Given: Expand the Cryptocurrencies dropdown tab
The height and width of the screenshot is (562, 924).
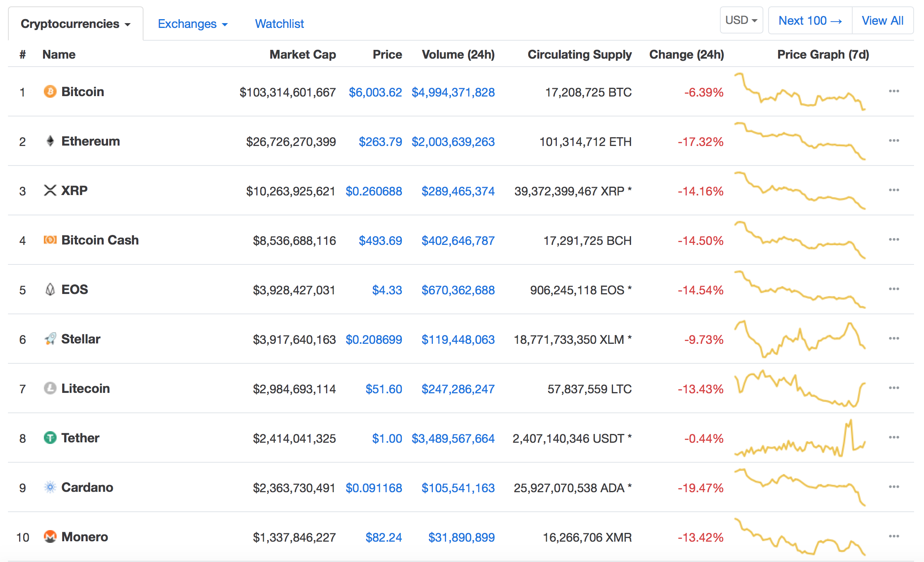Looking at the screenshot, I should [x=75, y=24].
